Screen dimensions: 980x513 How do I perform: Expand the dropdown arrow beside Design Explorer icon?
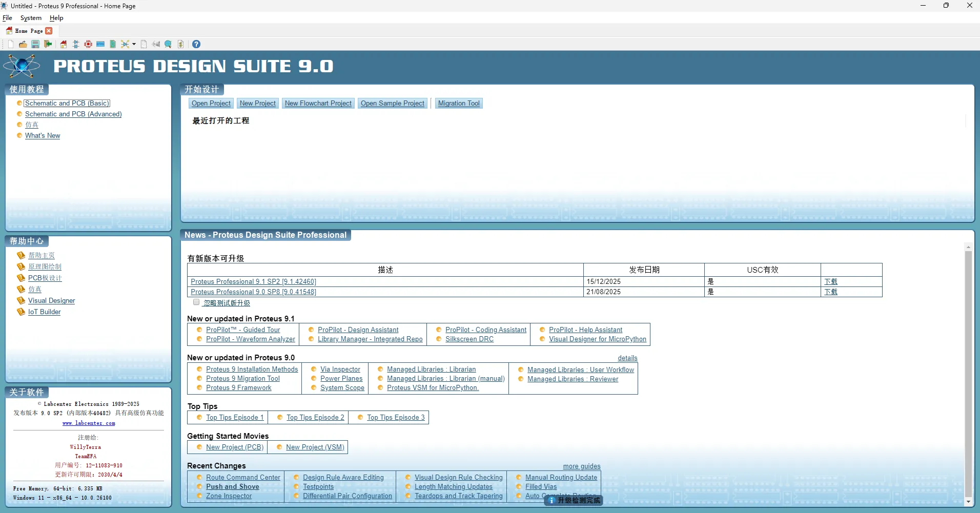point(134,44)
